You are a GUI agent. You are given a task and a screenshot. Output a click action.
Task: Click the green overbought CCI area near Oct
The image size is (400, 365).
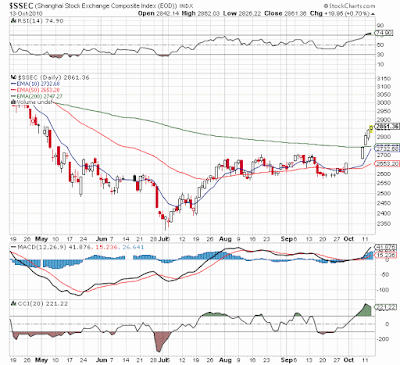point(365,311)
